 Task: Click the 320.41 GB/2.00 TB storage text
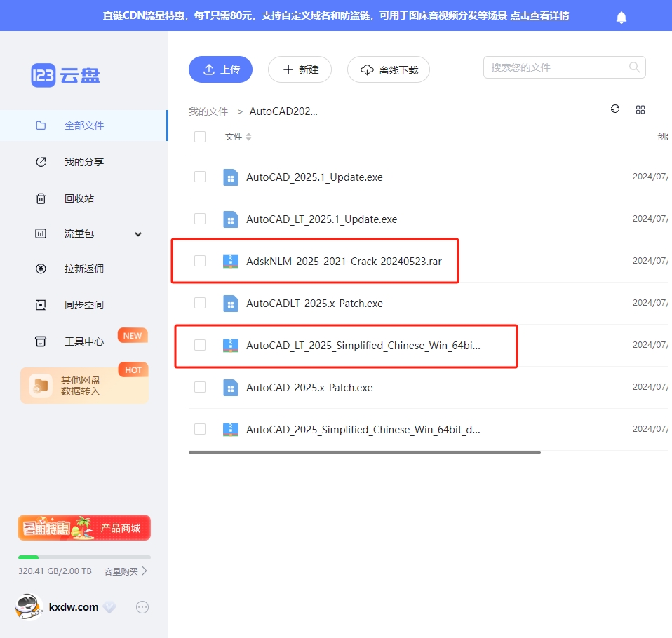click(x=55, y=571)
